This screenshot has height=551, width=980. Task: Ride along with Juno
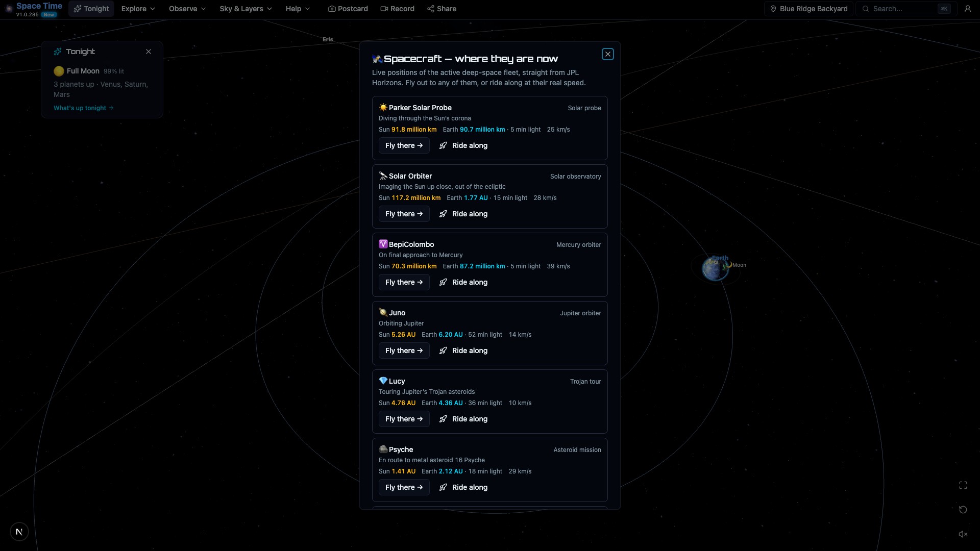(x=463, y=350)
